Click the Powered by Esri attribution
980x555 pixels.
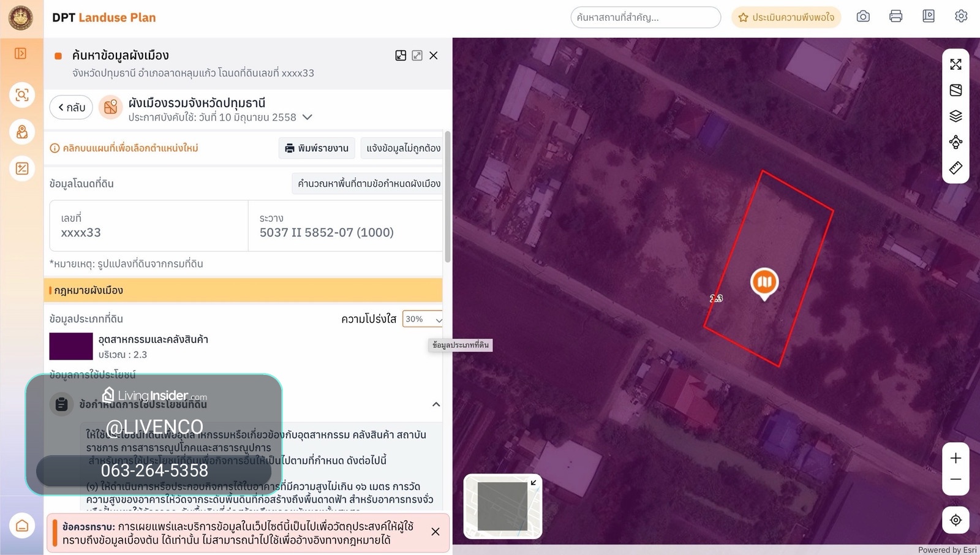pos(947,550)
